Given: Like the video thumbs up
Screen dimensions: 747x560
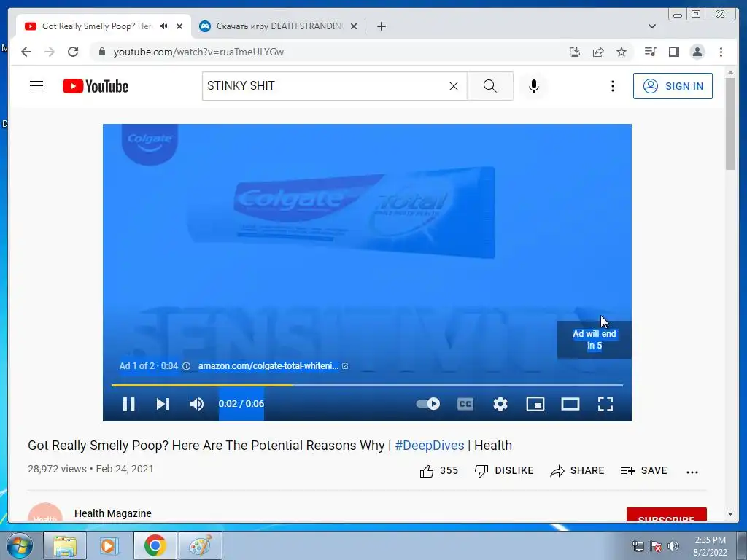Looking at the screenshot, I should tap(438, 471).
